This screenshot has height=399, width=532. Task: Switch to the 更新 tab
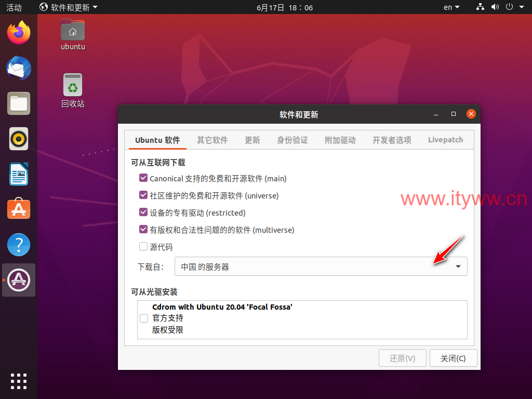[x=252, y=140]
